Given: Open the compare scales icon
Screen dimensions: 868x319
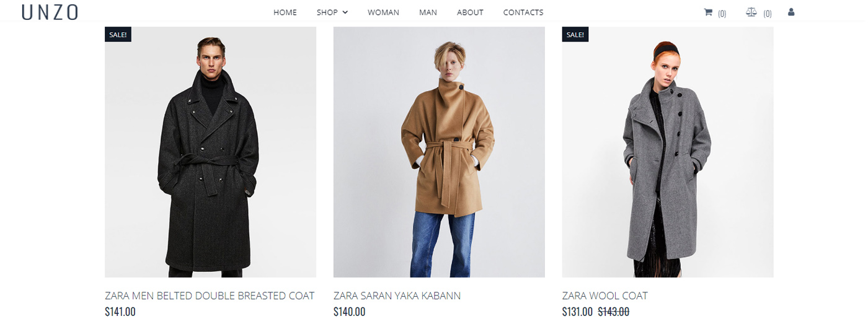Looking at the screenshot, I should coord(751,12).
